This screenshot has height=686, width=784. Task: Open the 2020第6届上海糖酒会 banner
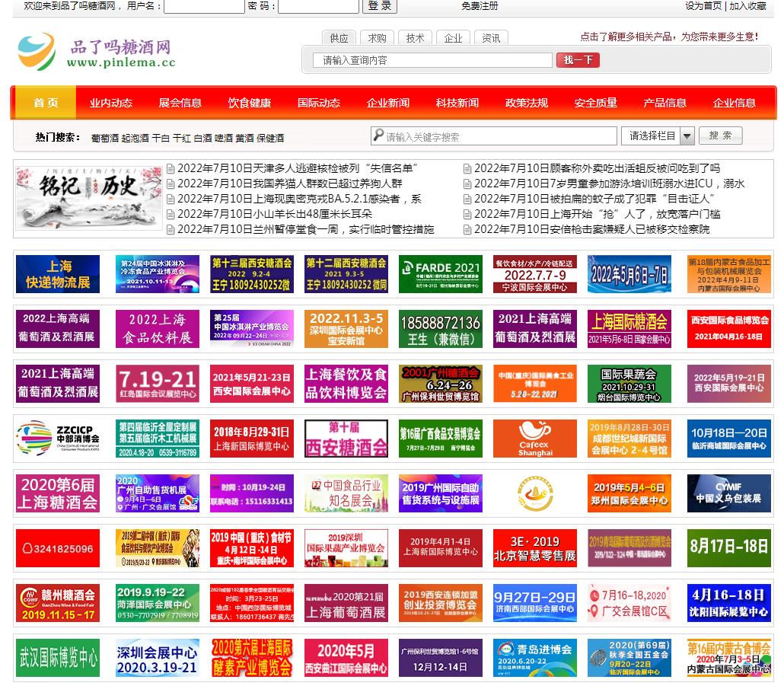(x=58, y=493)
